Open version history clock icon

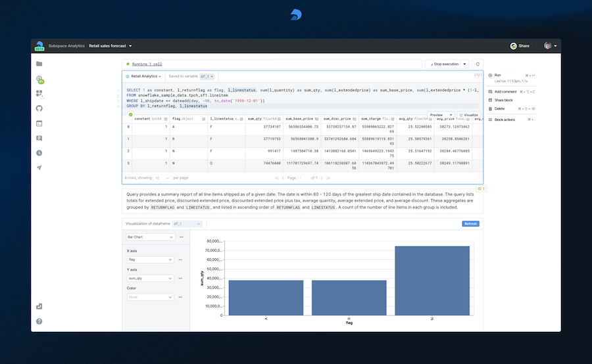click(x=39, y=153)
